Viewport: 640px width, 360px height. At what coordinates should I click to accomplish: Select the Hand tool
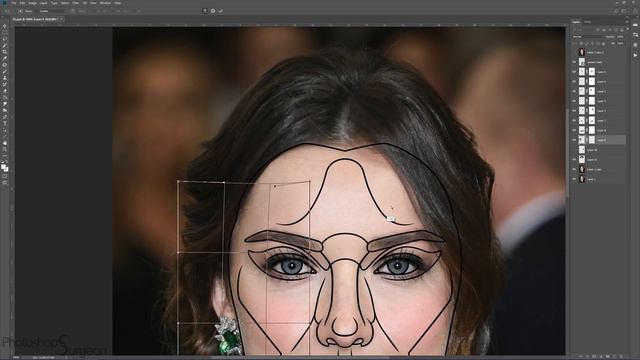(x=4, y=143)
